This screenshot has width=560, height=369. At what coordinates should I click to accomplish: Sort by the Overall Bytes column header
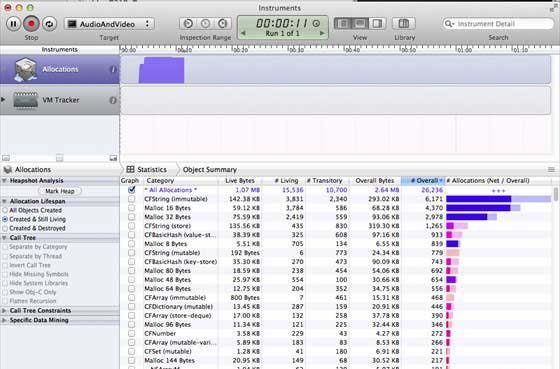tap(375, 181)
